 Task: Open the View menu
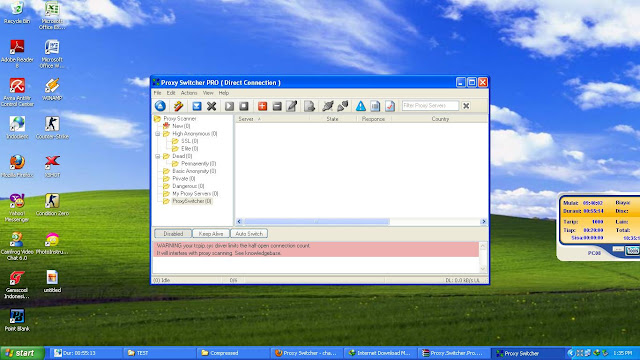pyautogui.click(x=208, y=93)
